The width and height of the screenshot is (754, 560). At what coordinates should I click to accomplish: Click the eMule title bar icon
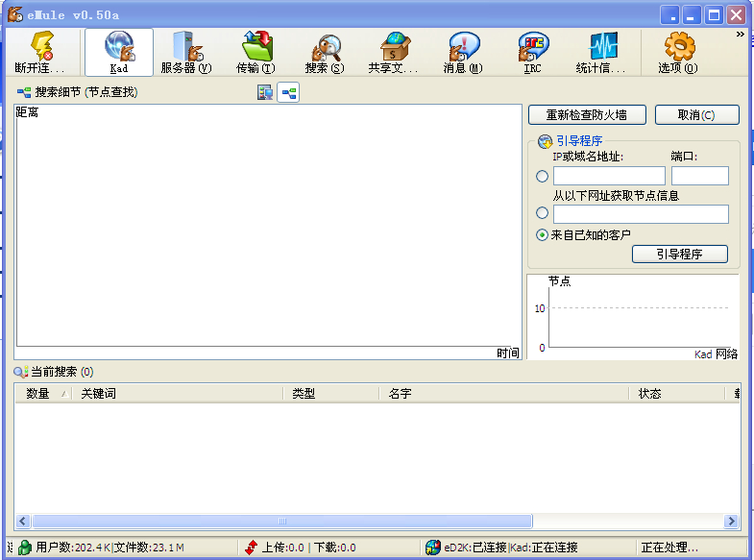point(15,14)
